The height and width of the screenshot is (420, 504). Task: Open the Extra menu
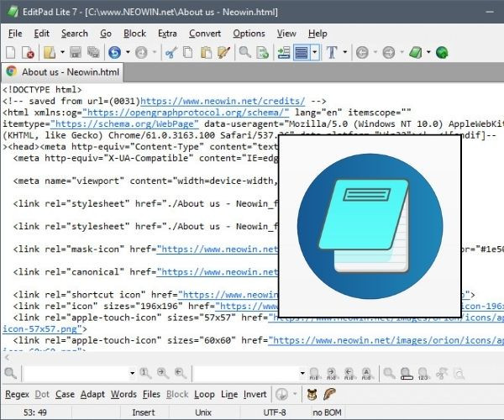(x=167, y=34)
